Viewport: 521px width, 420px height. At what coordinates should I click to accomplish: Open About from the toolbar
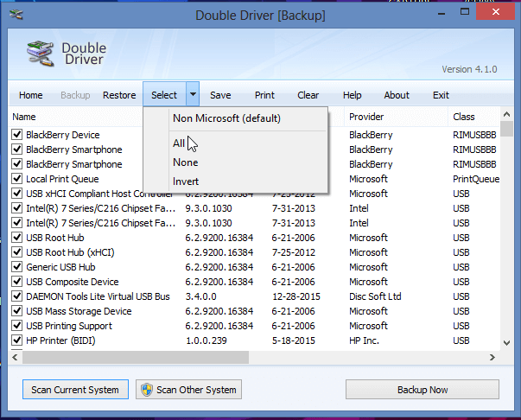coord(397,95)
